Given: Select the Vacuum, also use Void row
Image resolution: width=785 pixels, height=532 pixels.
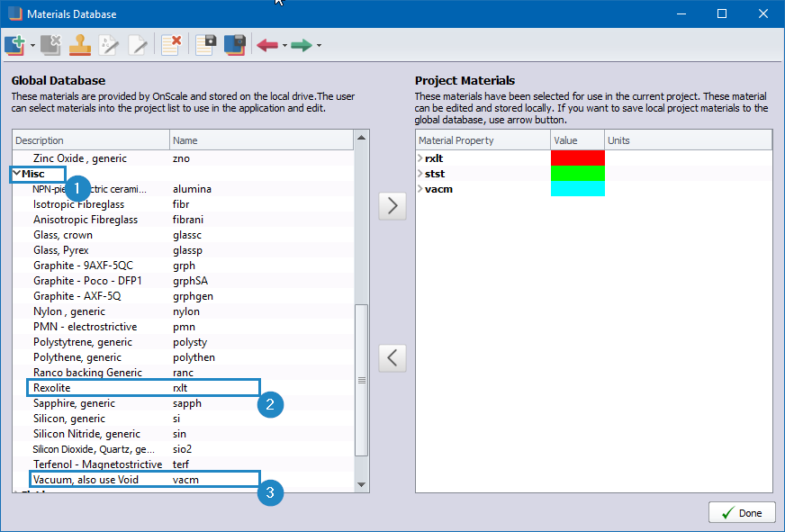Looking at the screenshot, I should tap(184, 480).
